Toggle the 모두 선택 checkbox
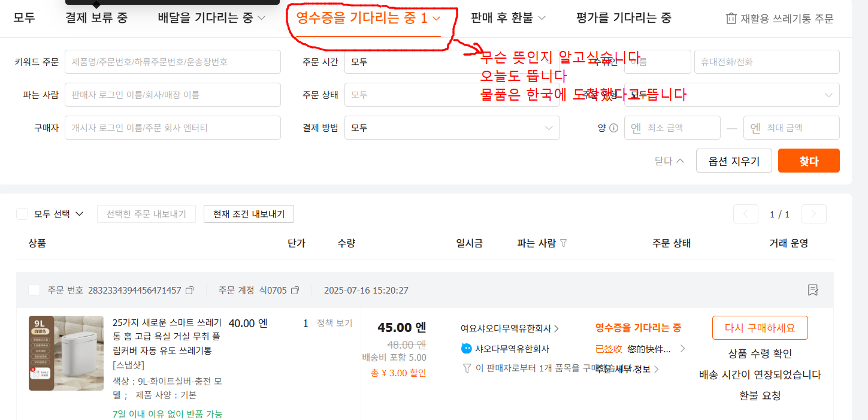Screen dimensions: 868x420 [x=22, y=214]
